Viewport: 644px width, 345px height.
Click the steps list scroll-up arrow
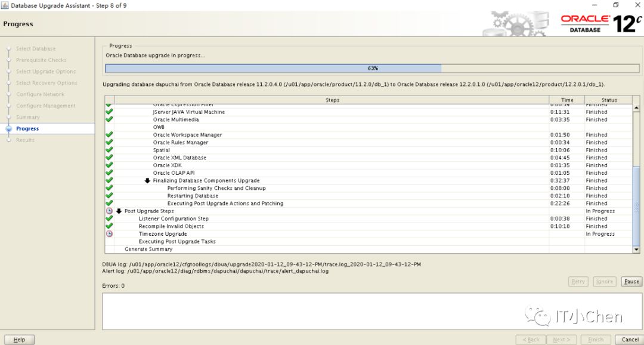pos(636,108)
